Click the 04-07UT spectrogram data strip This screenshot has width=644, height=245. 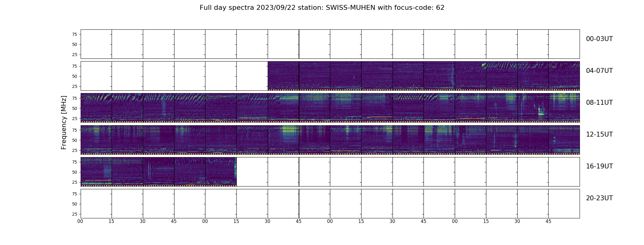424,76
